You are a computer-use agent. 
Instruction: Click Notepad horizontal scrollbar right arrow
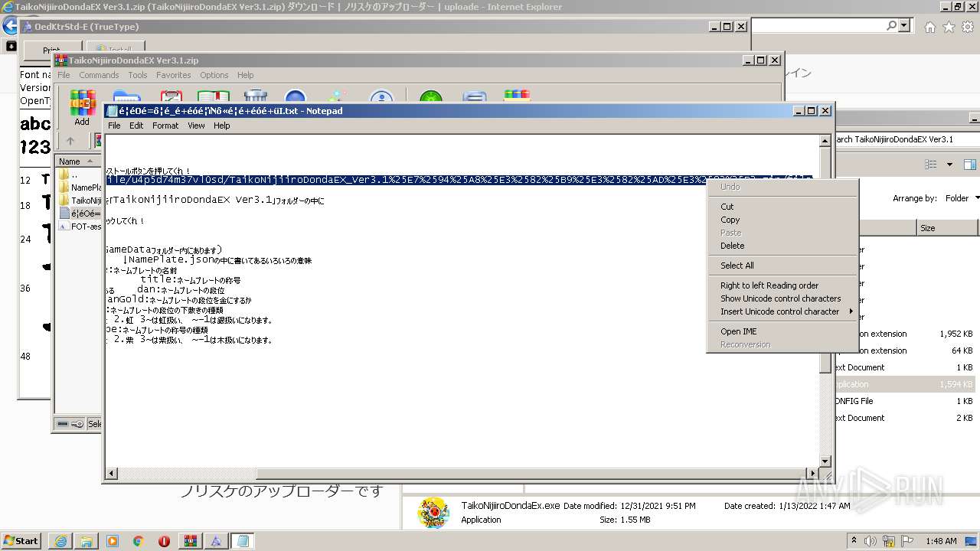(x=814, y=474)
